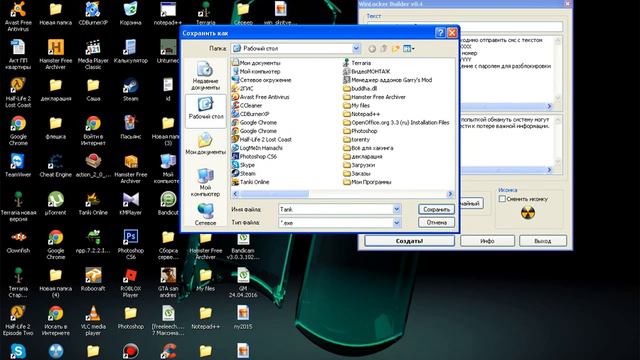Click the µTorrent desktop icon
640x360 pixels.
[x=56, y=203]
